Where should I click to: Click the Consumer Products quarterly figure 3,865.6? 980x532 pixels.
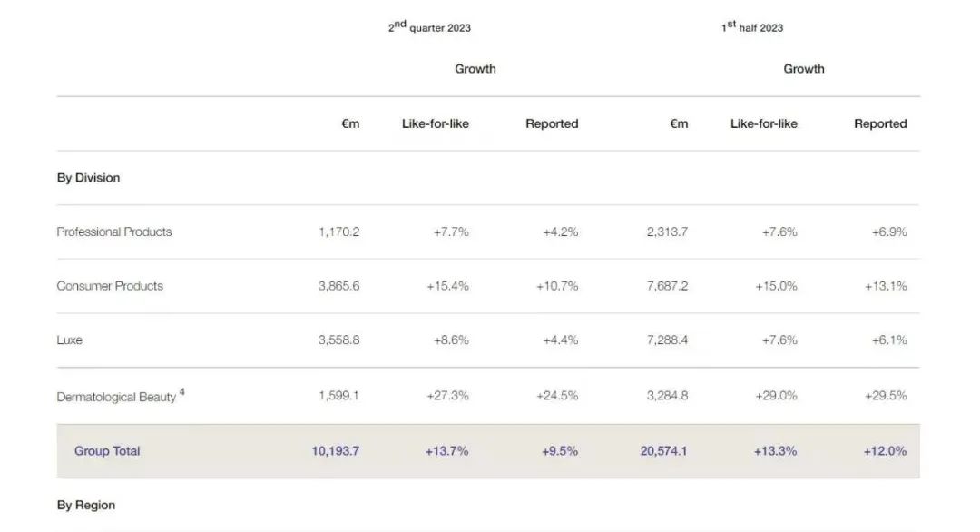(338, 286)
